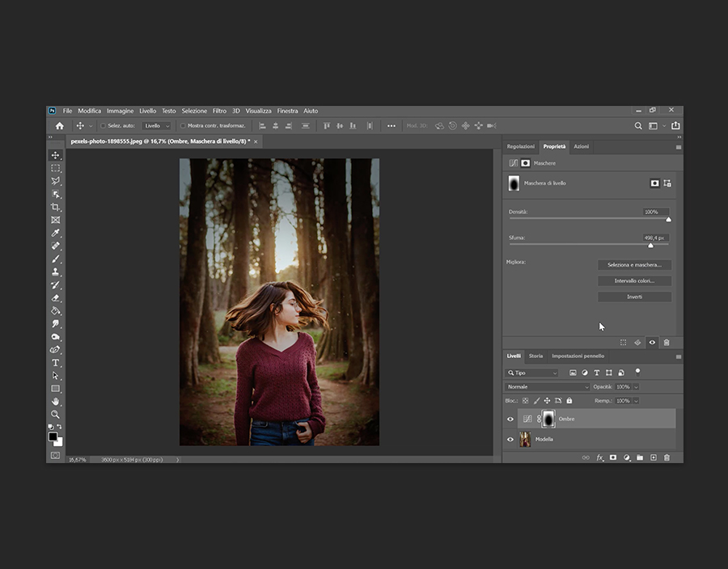The width and height of the screenshot is (728, 569).
Task: Click the black foreground color swatch
Action: [53, 436]
